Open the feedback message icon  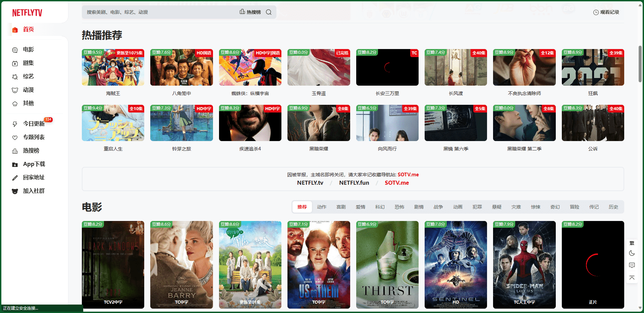632,265
